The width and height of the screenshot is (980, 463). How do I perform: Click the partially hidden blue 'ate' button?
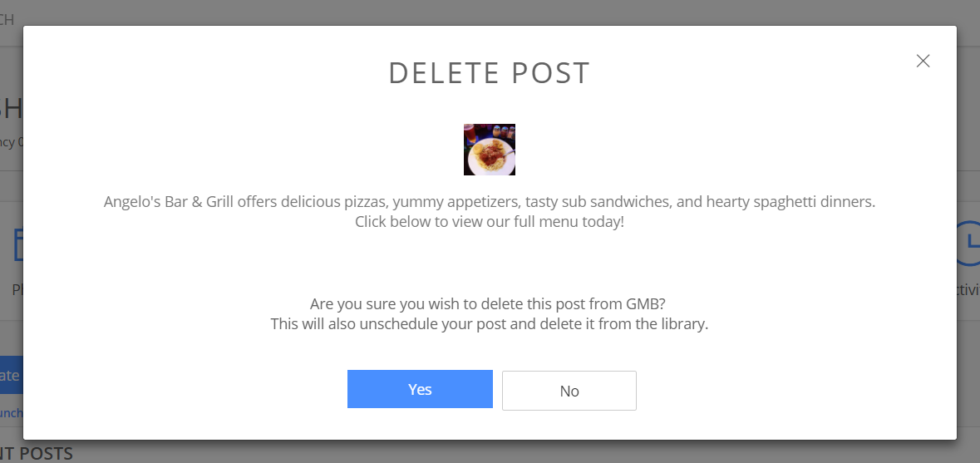pyautogui.click(x=10, y=376)
